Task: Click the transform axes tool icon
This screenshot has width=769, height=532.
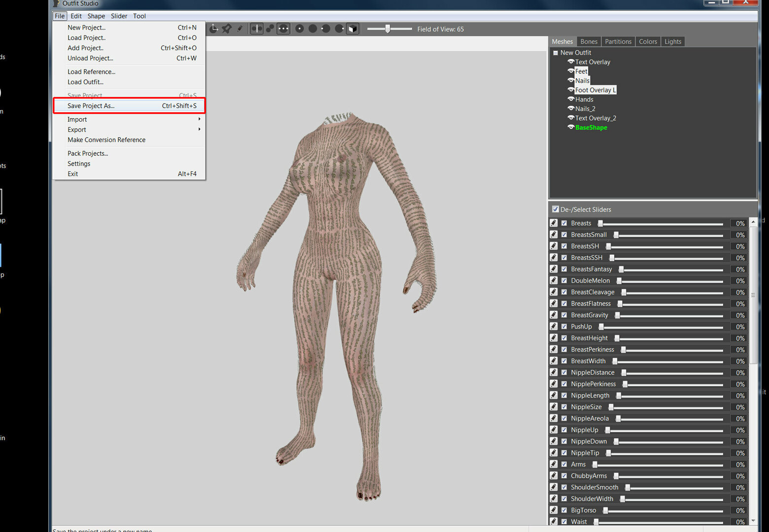Action: click(x=213, y=29)
